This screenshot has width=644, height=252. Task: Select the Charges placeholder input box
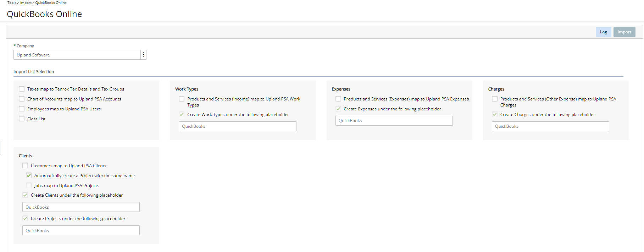click(550, 126)
